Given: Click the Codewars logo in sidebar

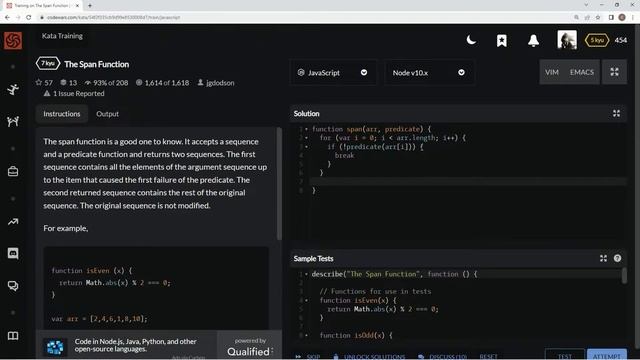Looking at the screenshot, I should tap(13, 40).
